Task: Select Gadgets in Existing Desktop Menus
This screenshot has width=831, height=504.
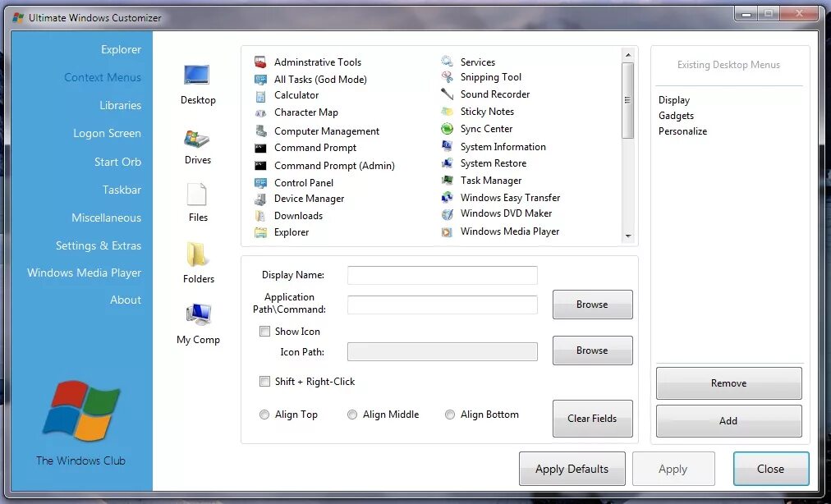Action: (677, 116)
